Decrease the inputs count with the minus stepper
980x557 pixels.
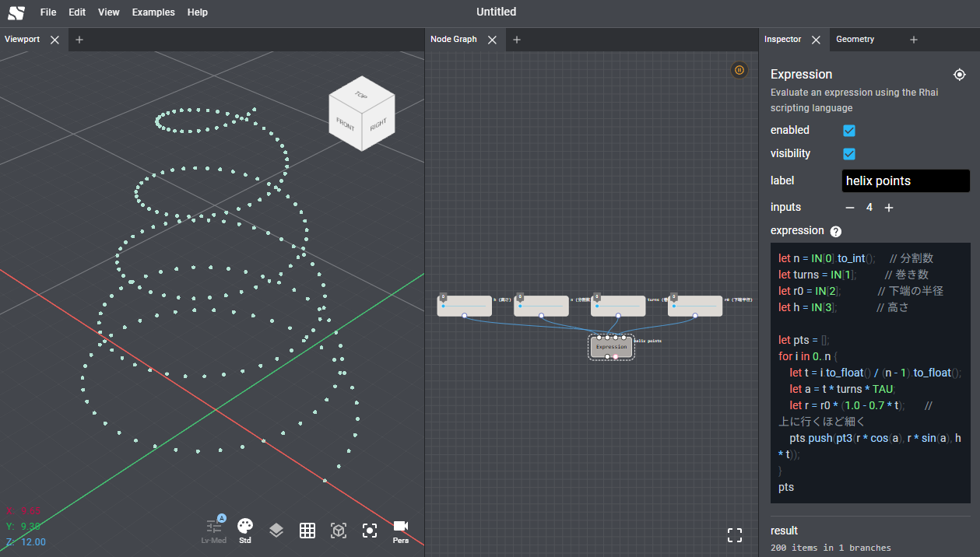[850, 208]
